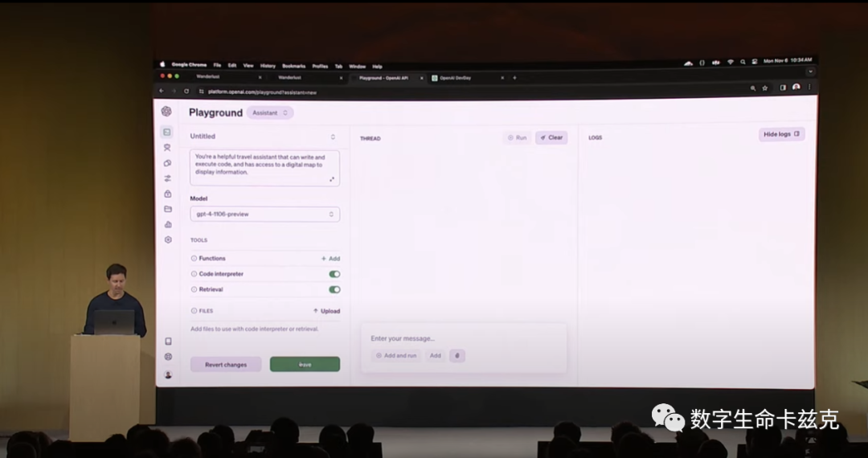The height and width of the screenshot is (458, 868).
Task: Open the Window menu
Action: [x=357, y=67]
